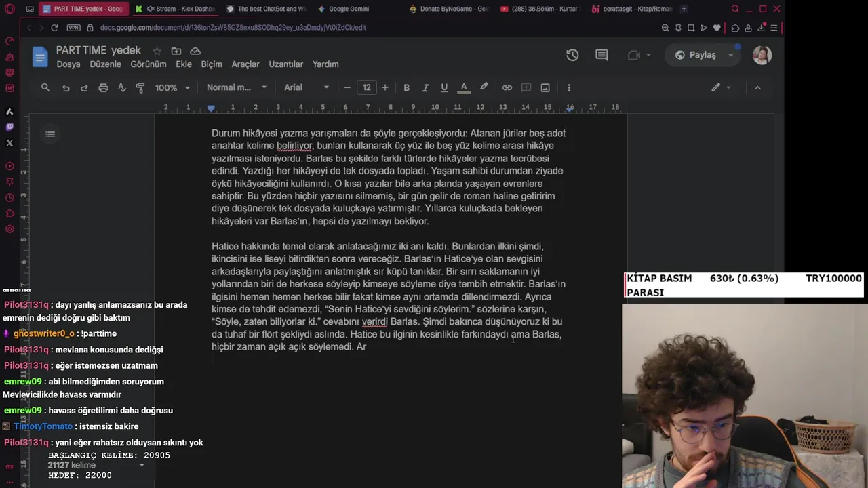
Task: Redo the last edit
Action: (x=84, y=87)
